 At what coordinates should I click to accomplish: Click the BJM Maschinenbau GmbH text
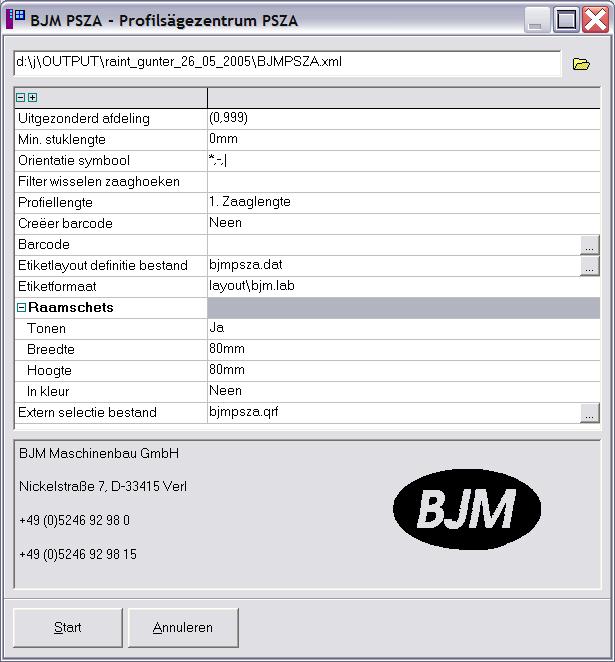99,454
